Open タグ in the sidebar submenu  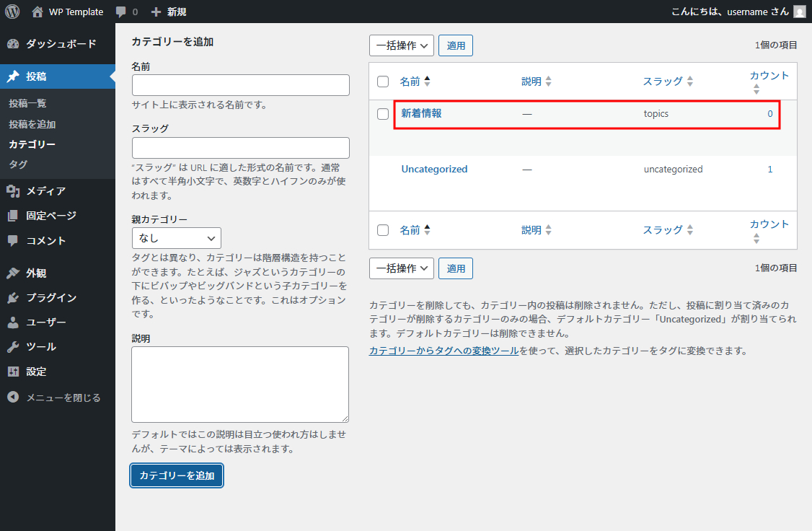[x=18, y=164]
